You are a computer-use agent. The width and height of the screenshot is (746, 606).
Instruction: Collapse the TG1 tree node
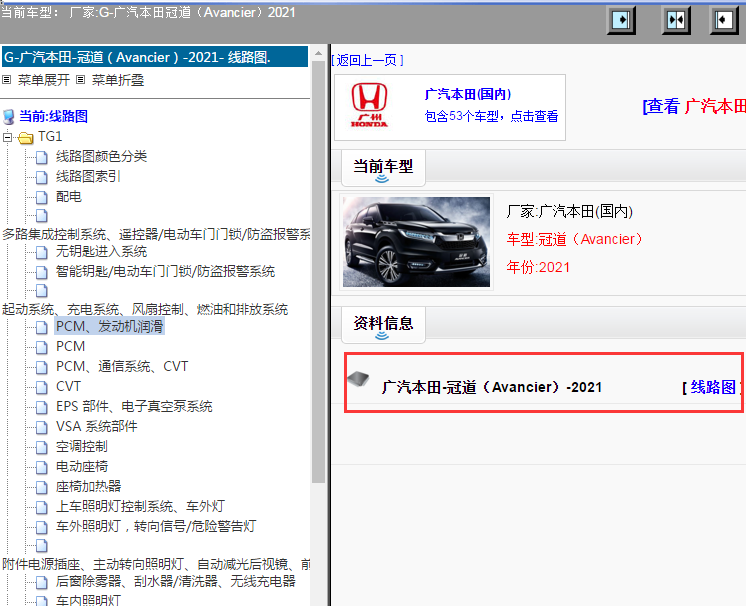click(7, 137)
